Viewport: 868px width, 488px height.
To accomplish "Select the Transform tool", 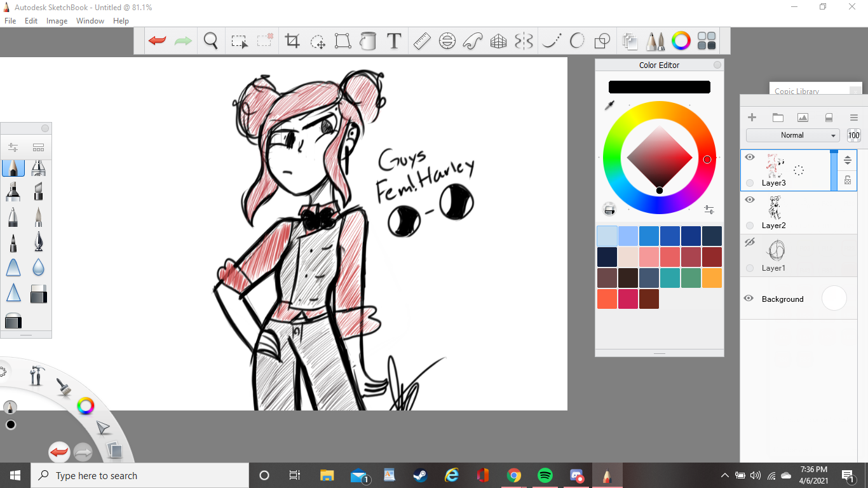I will click(x=343, y=41).
